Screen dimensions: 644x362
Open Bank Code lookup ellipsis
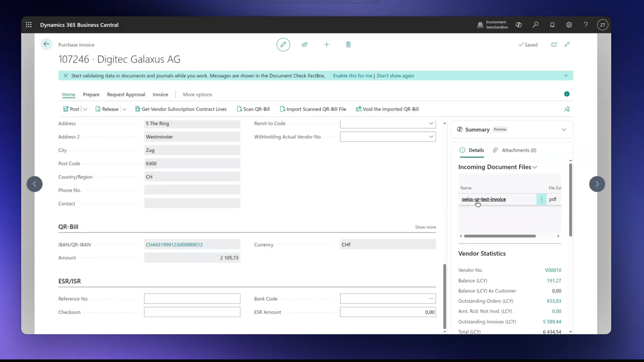[431, 299]
